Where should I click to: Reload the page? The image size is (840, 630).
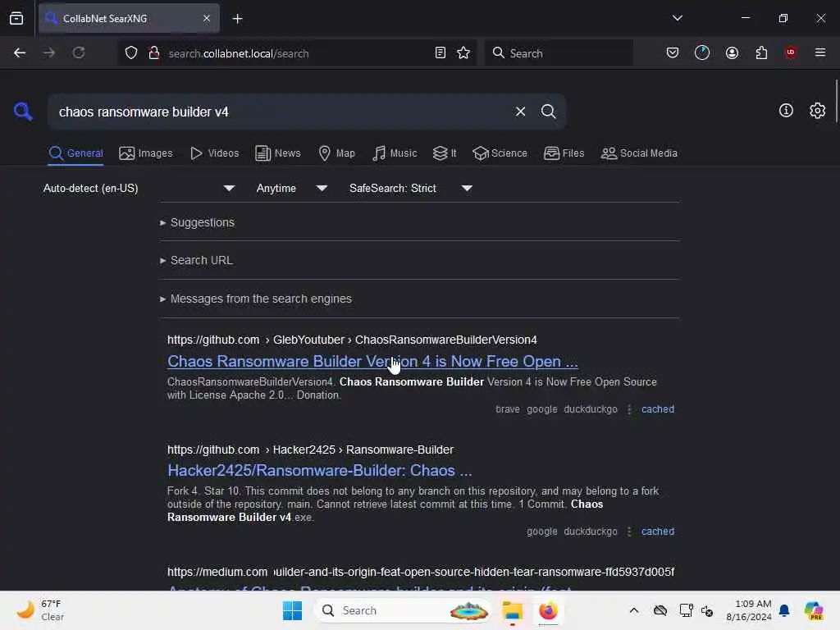pyautogui.click(x=79, y=52)
